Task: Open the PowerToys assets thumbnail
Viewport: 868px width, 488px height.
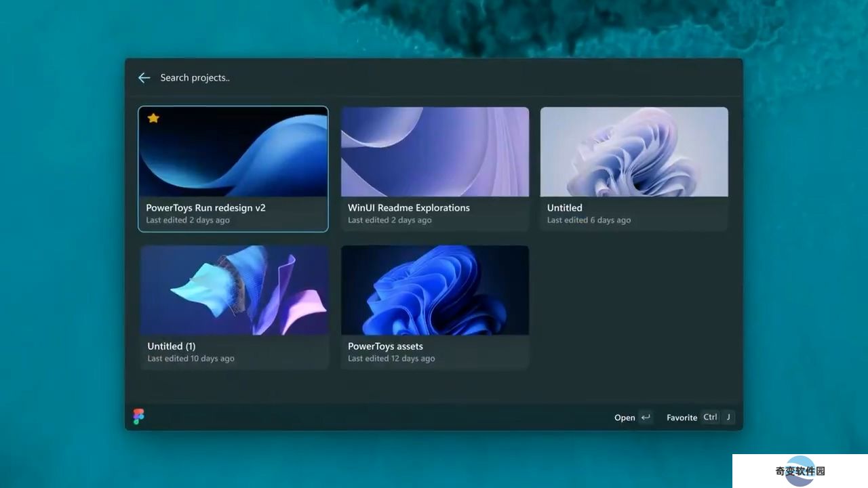Action: [x=435, y=290]
